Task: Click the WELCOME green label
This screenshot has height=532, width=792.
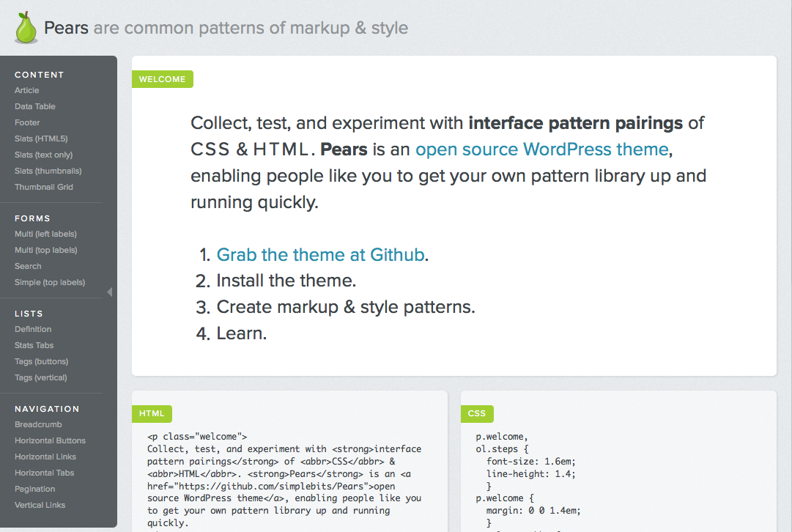Action: 162,79
